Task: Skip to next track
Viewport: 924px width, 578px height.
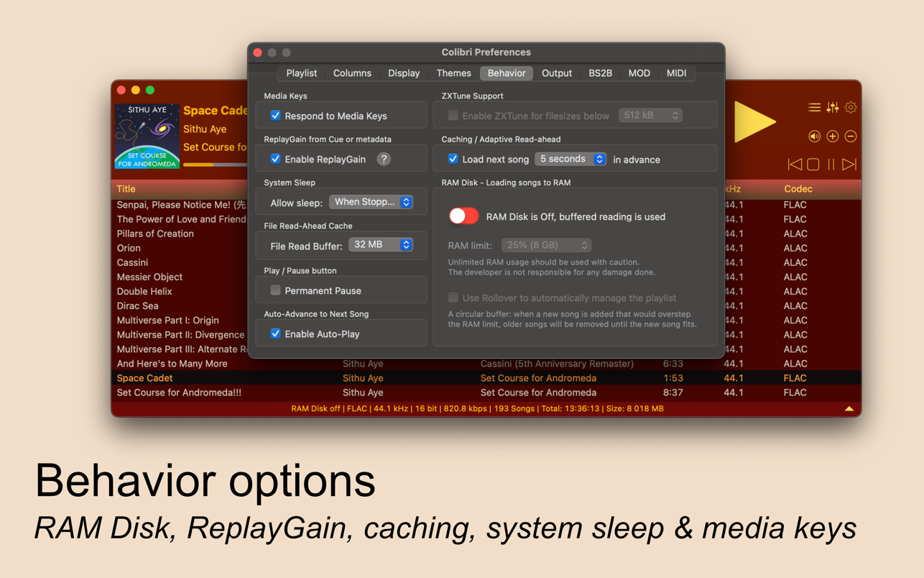Action: [x=849, y=165]
